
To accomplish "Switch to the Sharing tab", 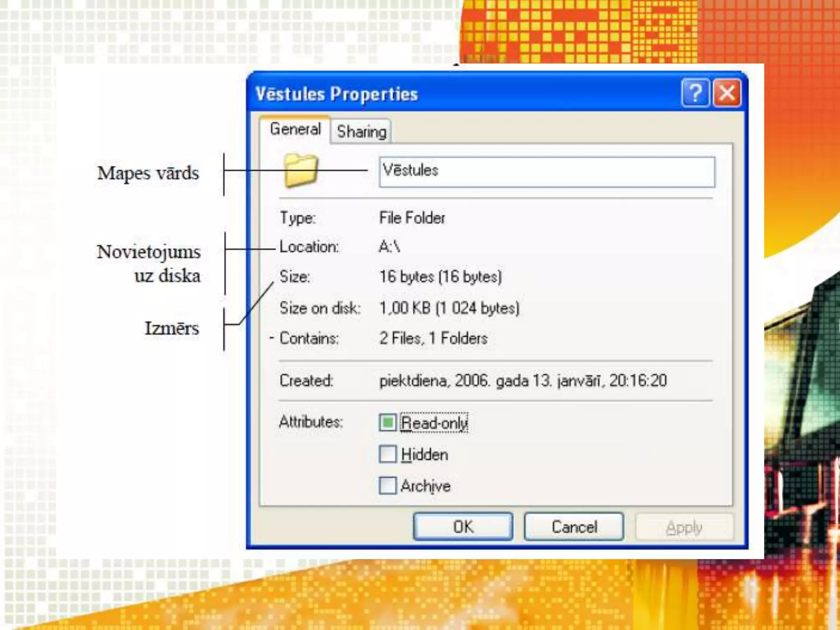I will tap(361, 132).
